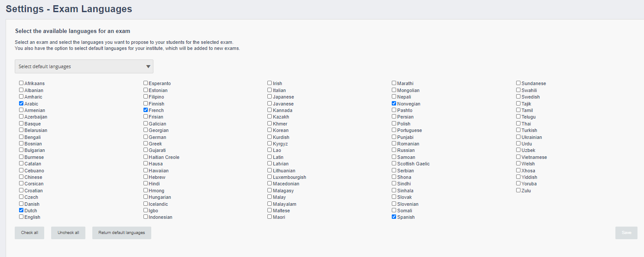
Task: Select the Afrikaans checkbox
Action: 21,83
